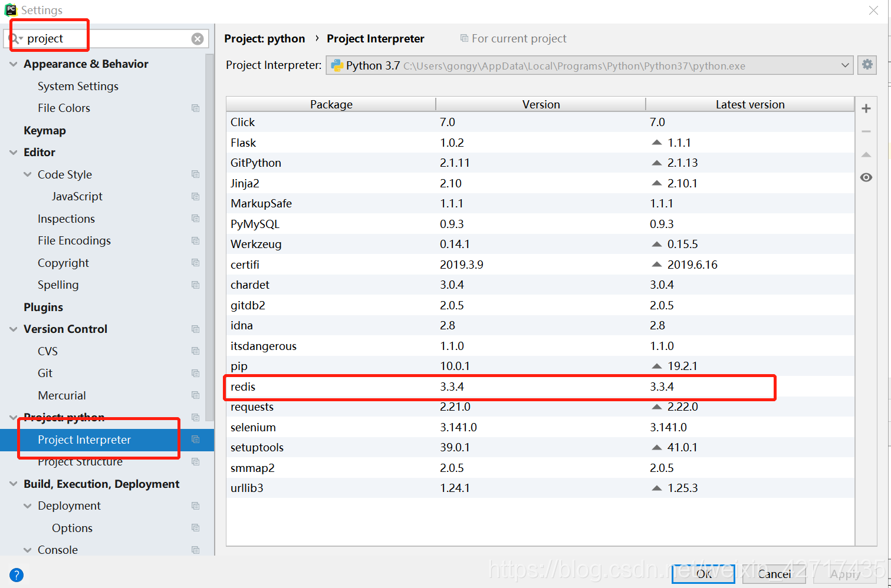Click the copy icon beside JavaScript
The image size is (891, 588).
[196, 196]
